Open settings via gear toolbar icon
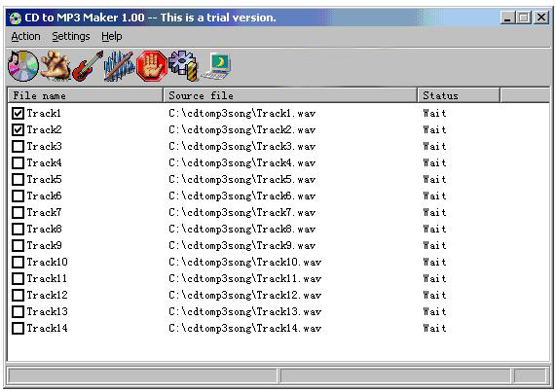The image size is (556, 392). point(183,66)
